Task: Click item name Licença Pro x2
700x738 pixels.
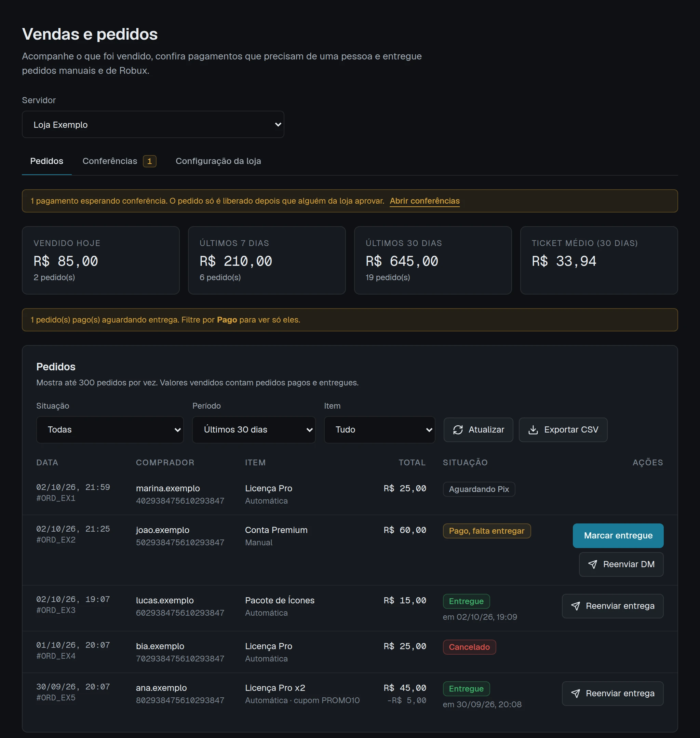Action: (275, 688)
